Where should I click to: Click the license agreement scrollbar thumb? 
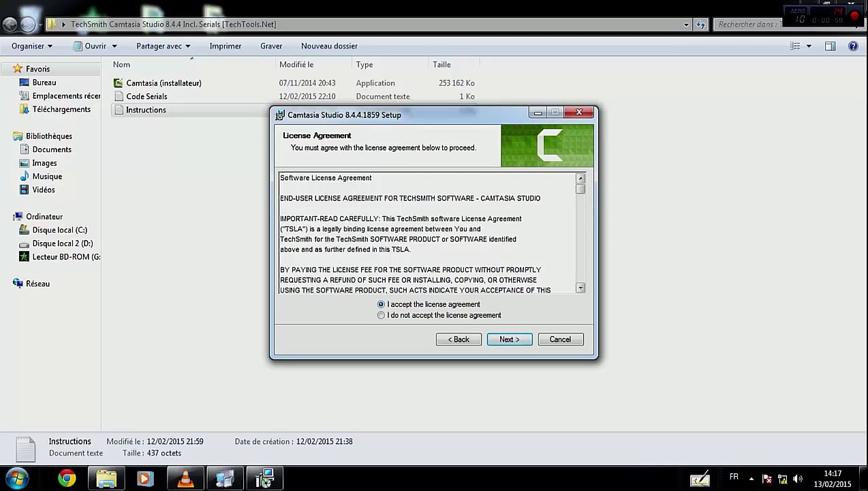(580, 189)
